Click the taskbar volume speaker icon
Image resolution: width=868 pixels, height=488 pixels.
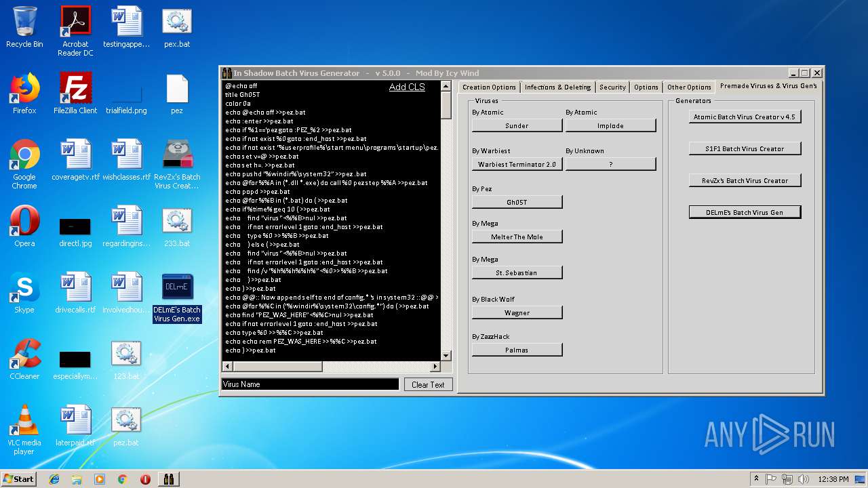pyautogui.click(x=804, y=479)
